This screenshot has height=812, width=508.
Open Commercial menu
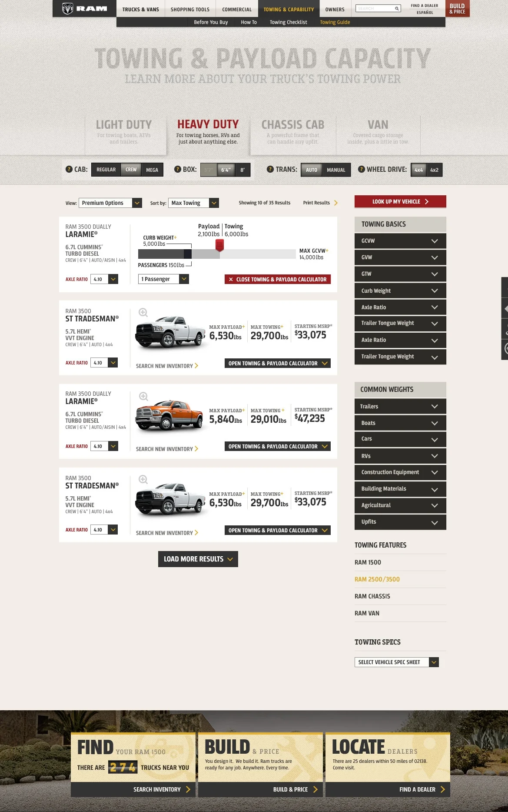click(x=237, y=9)
